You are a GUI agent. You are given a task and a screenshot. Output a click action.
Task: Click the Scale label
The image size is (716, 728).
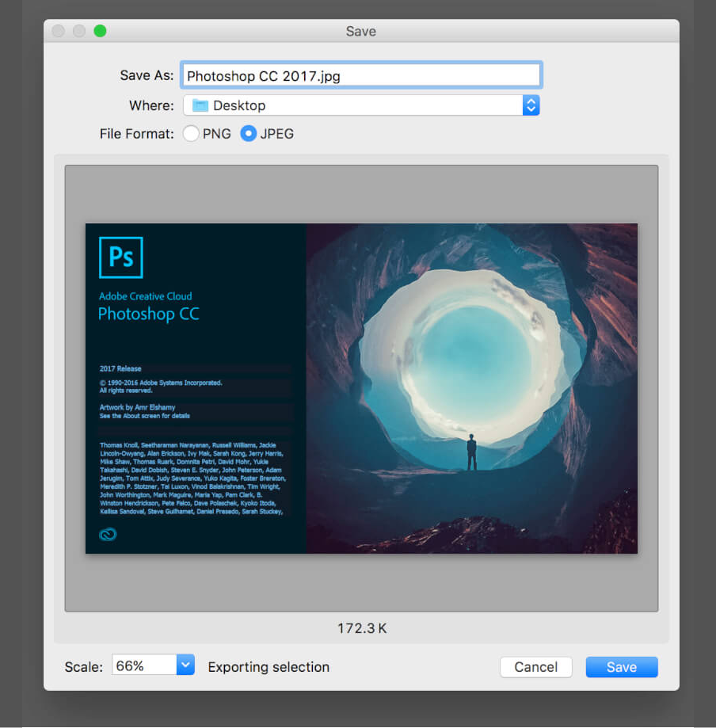[84, 667]
